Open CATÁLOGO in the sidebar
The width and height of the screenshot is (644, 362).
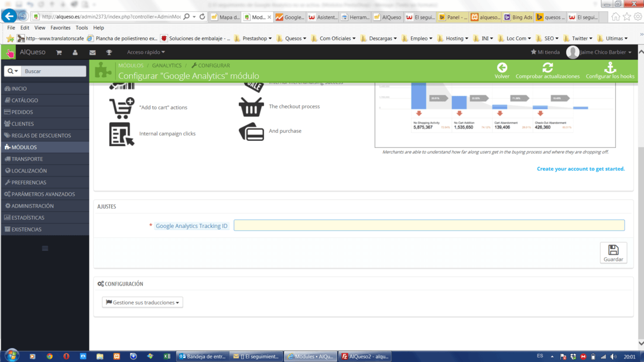pyautogui.click(x=44, y=100)
